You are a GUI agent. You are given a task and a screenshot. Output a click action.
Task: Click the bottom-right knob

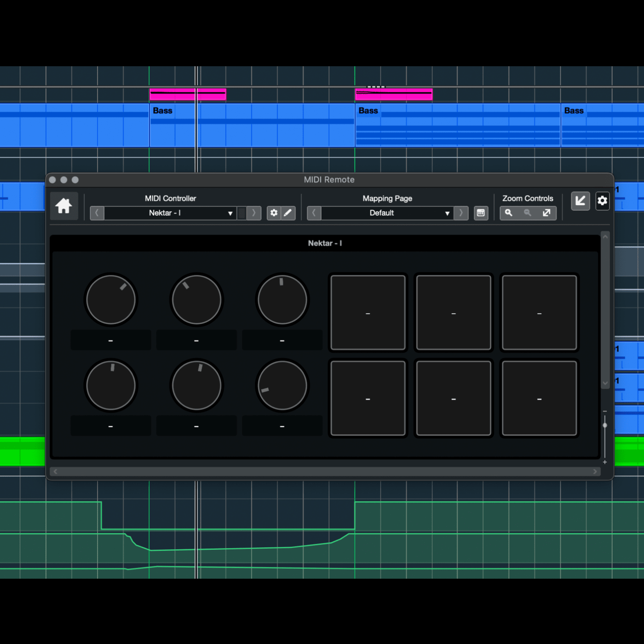click(x=282, y=385)
